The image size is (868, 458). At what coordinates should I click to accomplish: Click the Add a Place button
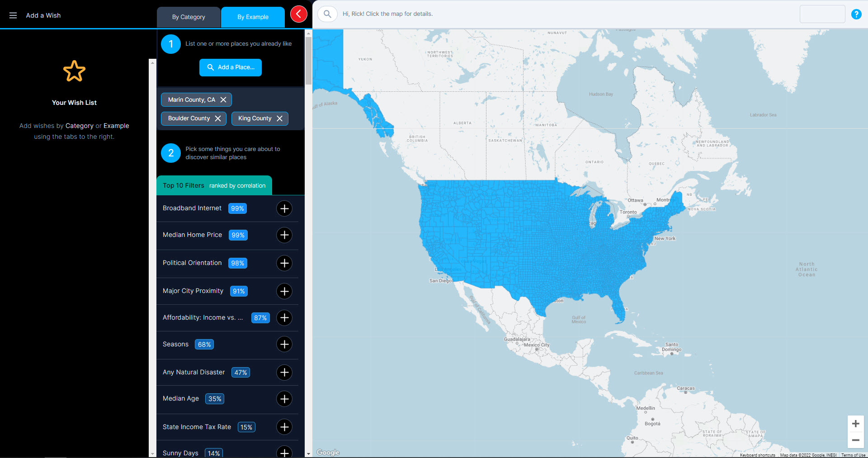click(231, 67)
